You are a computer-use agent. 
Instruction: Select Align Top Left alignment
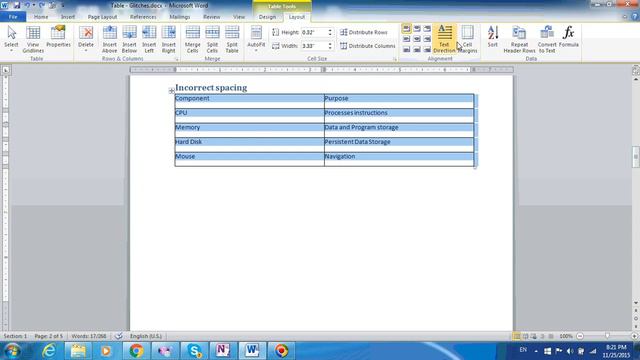coord(406,29)
